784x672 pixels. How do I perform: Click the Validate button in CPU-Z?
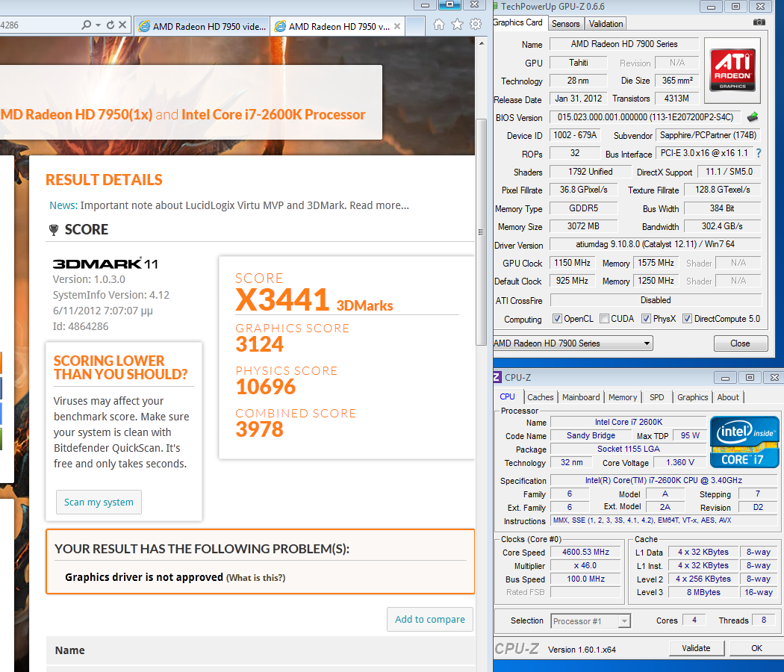point(696,649)
